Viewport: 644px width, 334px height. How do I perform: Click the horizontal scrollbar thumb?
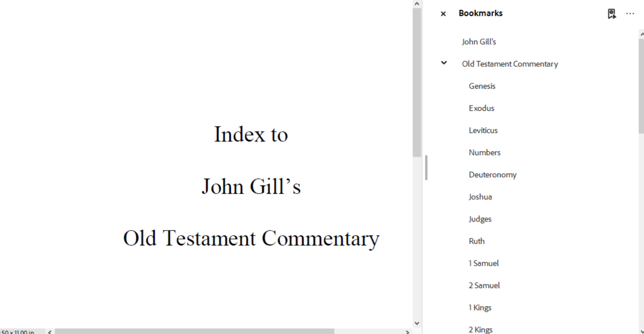tap(193, 331)
